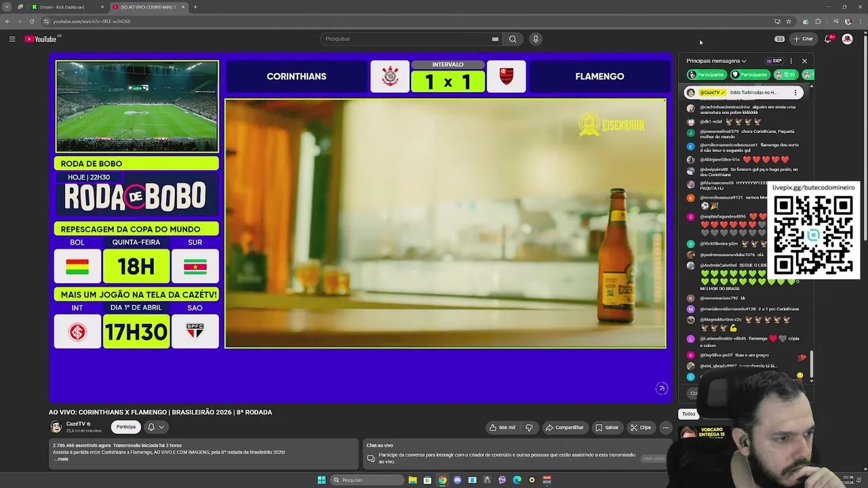The height and width of the screenshot is (488, 868).
Task: Open the CazéTV channel avatar
Action: point(56,426)
